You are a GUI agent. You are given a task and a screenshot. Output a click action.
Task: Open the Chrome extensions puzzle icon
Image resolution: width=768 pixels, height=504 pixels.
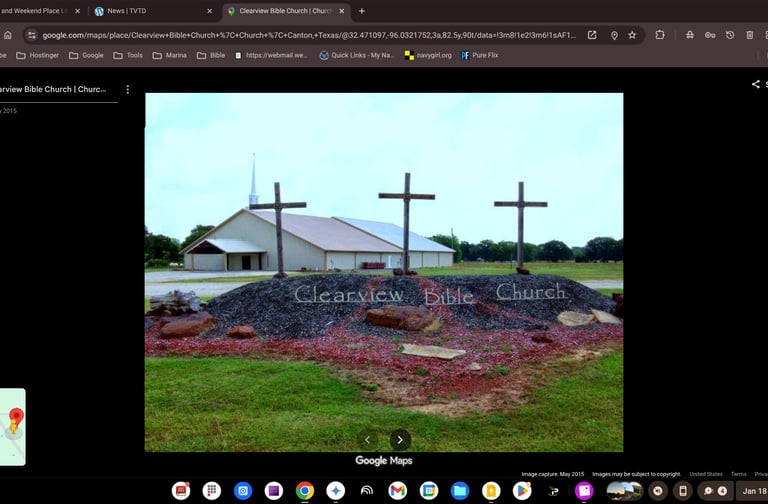click(660, 35)
